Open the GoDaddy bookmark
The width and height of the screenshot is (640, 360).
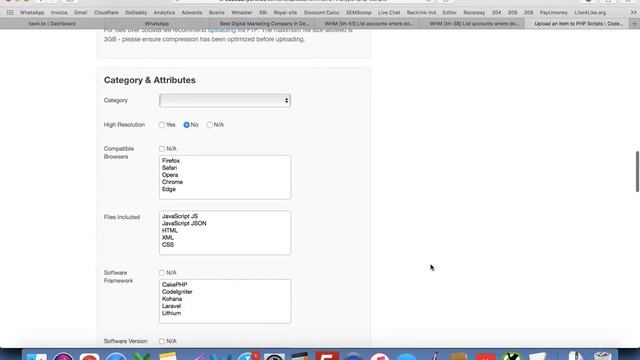point(136,13)
